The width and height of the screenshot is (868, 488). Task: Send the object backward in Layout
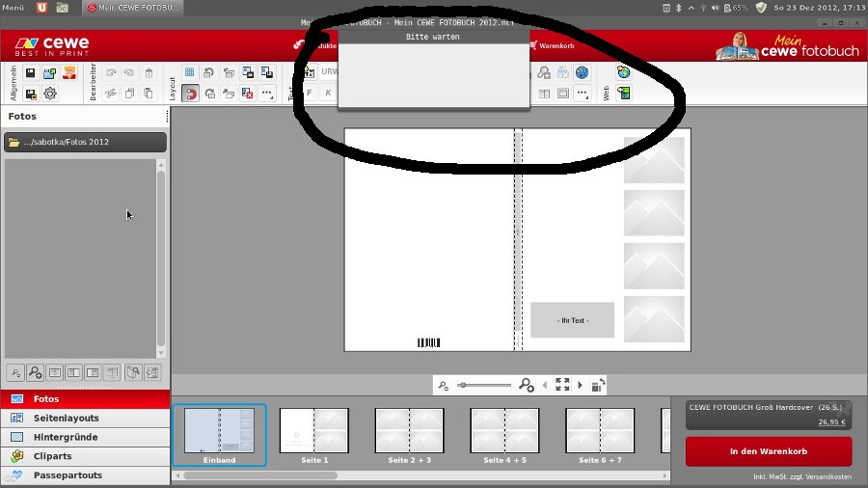pos(229,94)
